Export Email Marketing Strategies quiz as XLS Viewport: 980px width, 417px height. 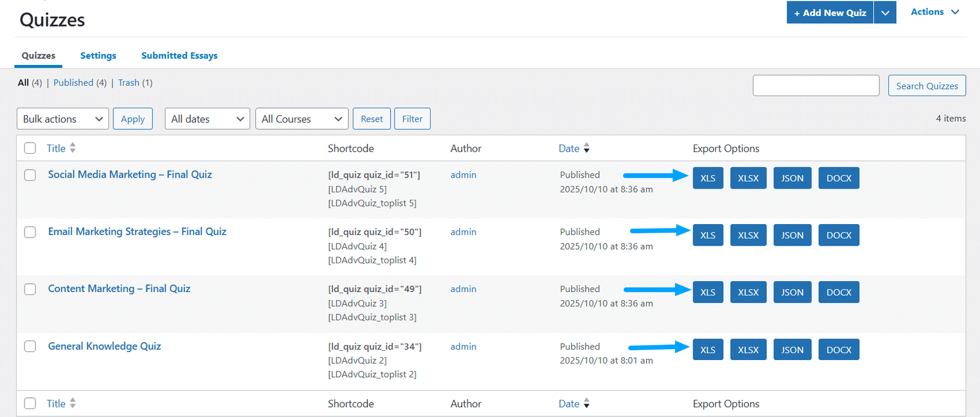[x=708, y=235]
